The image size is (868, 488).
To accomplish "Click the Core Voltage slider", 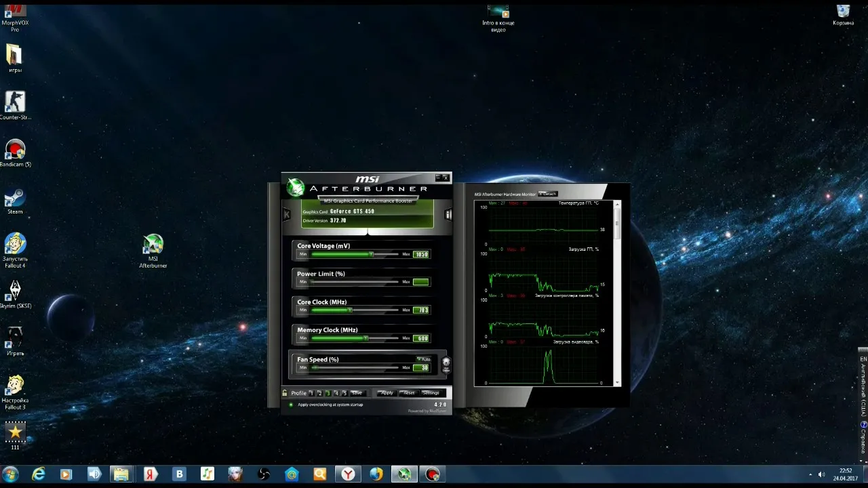I will pyautogui.click(x=354, y=254).
